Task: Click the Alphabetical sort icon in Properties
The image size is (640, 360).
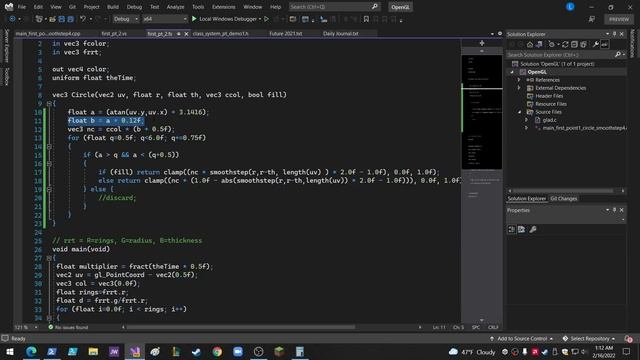Action: (522, 229)
